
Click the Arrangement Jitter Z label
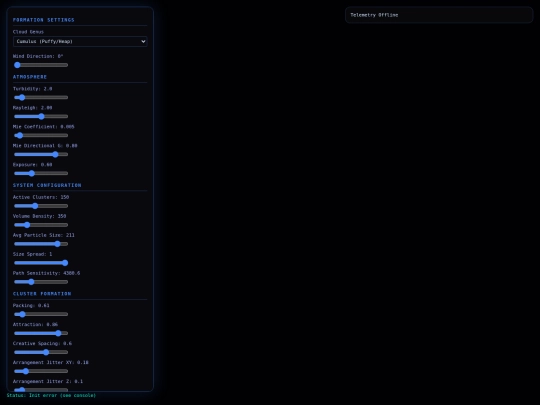point(48,381)
